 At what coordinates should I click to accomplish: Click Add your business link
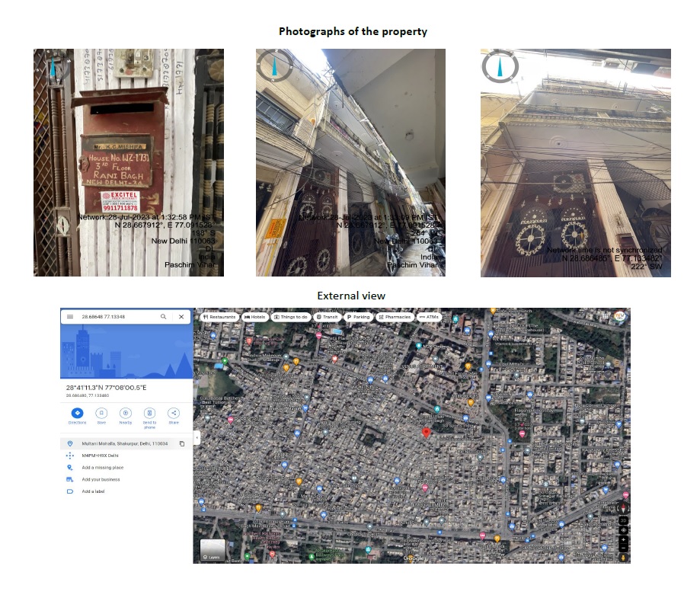click(x=101, y=479)
